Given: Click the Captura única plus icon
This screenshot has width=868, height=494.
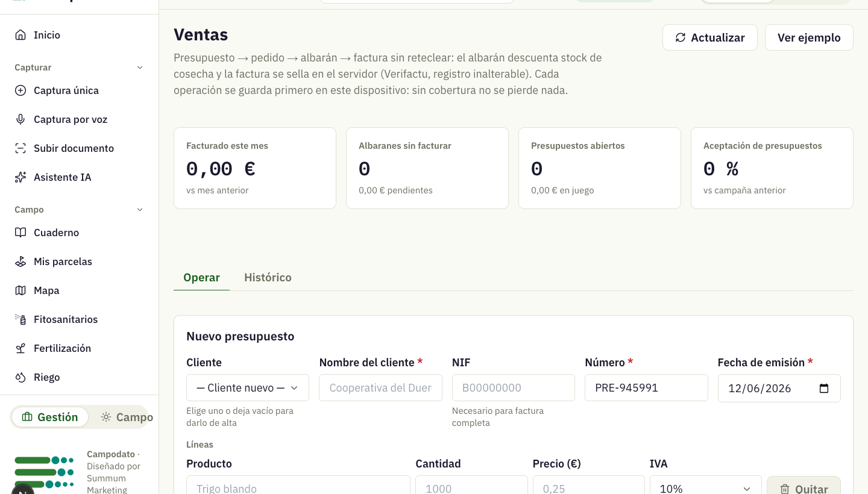Looking at the screenshot, I should [x=20, y=90].
